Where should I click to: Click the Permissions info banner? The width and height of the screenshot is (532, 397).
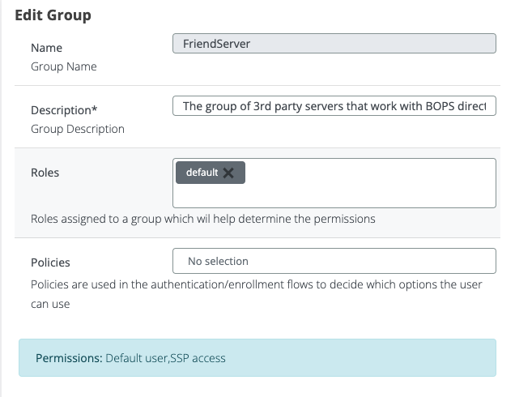tap(364, 357)
